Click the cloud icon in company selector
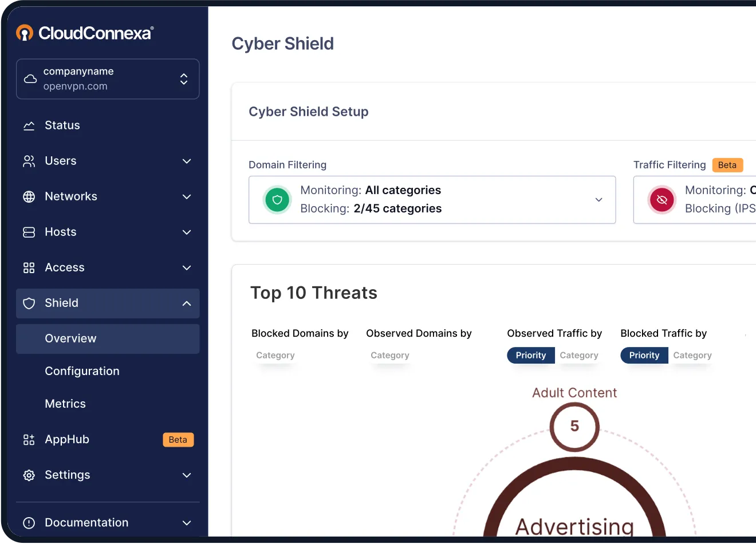This screenshot has height=544, width=756. [x=30, y=79]
